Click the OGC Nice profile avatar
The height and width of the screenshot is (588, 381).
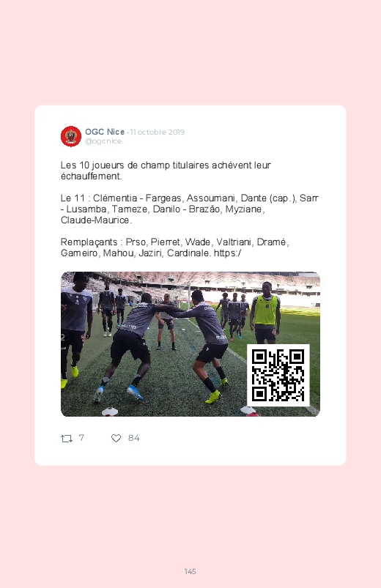click(71, 136)
